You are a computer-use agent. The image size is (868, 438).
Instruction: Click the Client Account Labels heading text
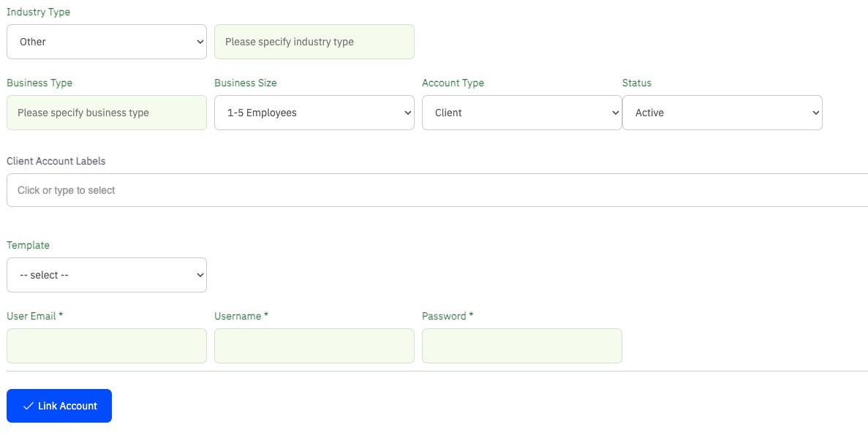tap(56, 161)
